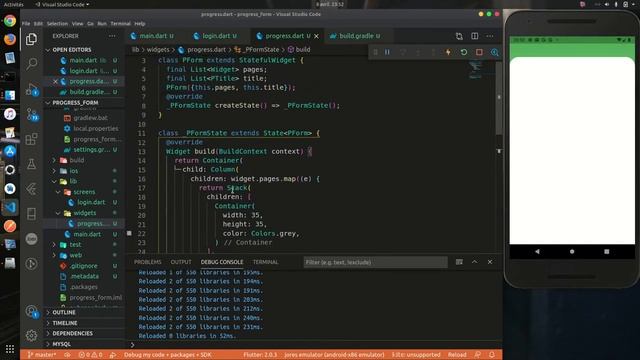Select device emulator in status bar

point(334,355)
